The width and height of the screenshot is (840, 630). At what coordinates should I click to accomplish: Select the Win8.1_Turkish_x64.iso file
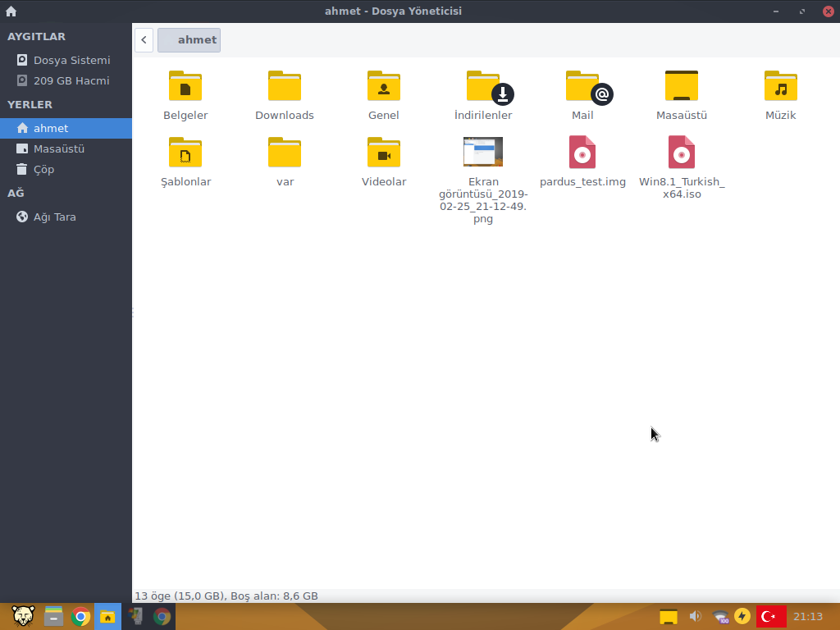pos(682,153)
